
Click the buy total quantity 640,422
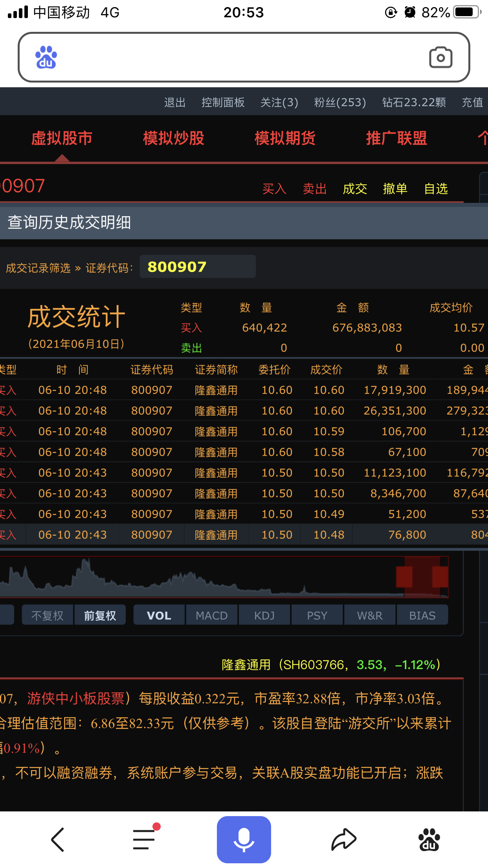coord(264,328)
